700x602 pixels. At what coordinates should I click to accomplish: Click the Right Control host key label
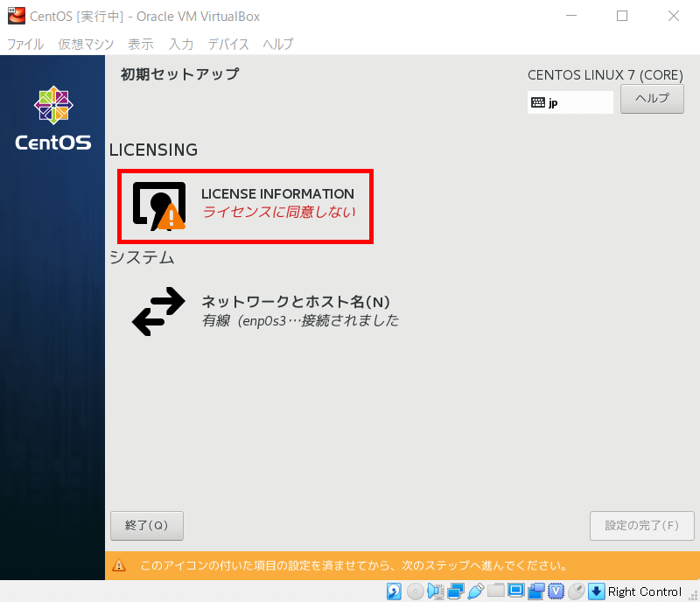click(645, 591)
